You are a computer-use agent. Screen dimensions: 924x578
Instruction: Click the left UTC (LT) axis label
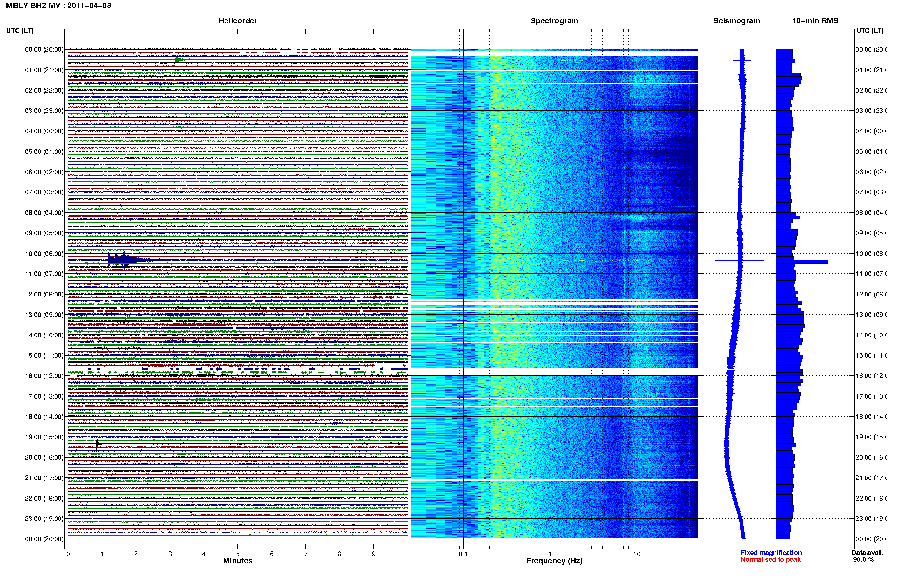20,31
